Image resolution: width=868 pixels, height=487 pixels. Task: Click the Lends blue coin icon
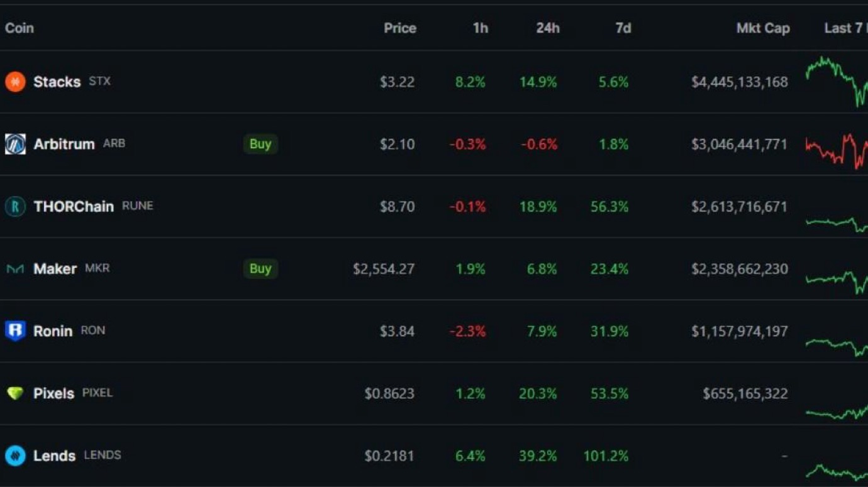[x=15, y=456]
